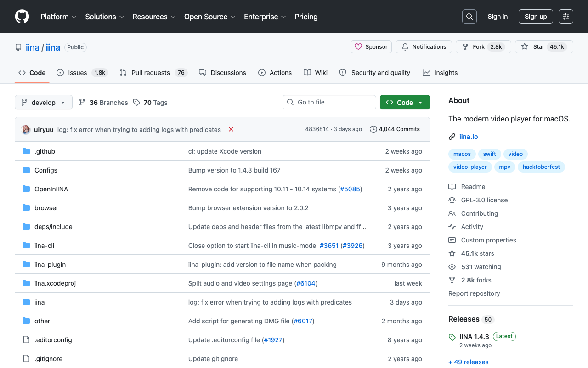Screen dimensions: 588x368
Task: Click the browser folder icon
Action: click(26, 208)
